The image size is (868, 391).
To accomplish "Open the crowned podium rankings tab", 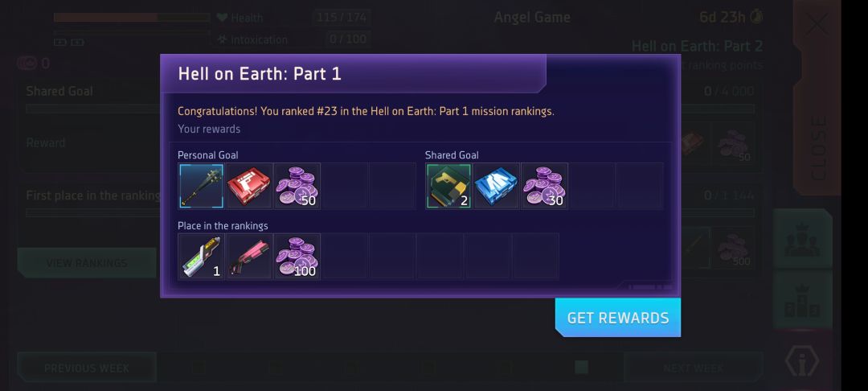I will pyautogui.click(x=803, y=299).
